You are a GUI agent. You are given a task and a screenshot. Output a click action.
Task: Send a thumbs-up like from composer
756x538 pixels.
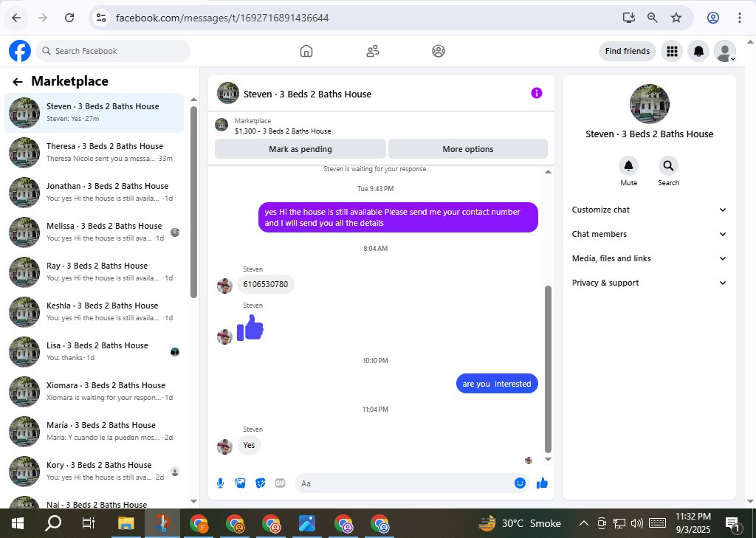point(542,483)
